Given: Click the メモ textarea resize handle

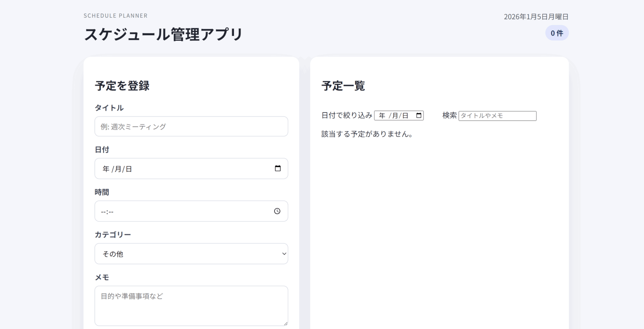Looking at the screenshot, I should click(x=286, y=323).
